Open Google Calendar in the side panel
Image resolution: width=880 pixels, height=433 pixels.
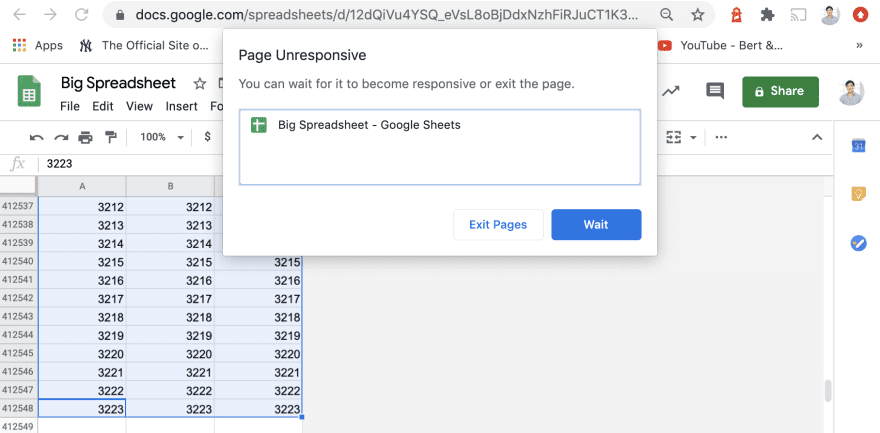point(858,145)
